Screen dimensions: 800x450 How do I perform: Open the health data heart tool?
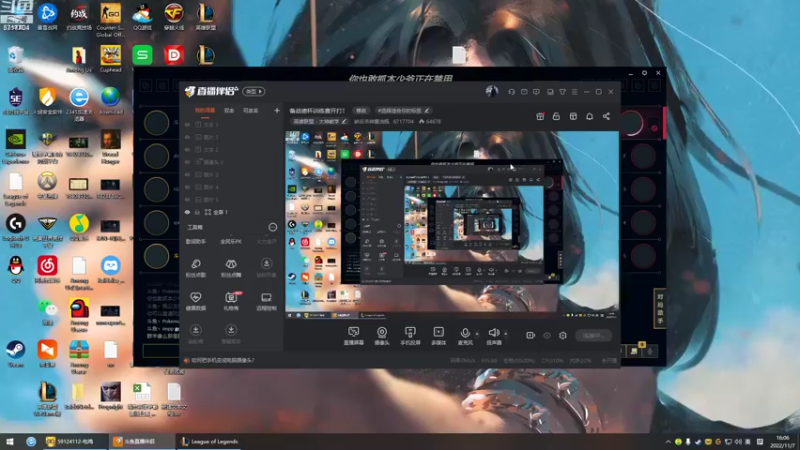[195, 301]
